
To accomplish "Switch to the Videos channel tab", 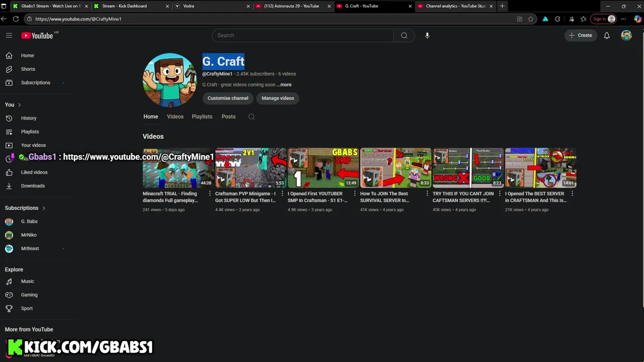I will click(x=175, y=117).
